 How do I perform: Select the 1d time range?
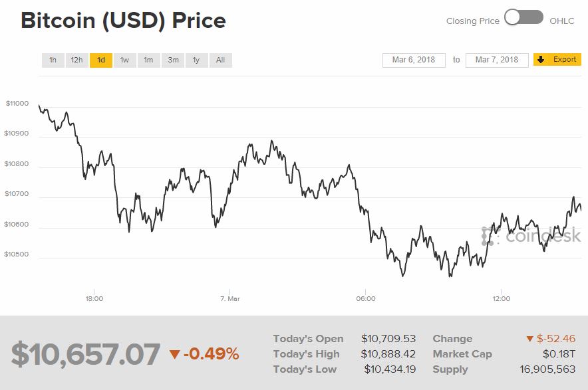point(101,60)
